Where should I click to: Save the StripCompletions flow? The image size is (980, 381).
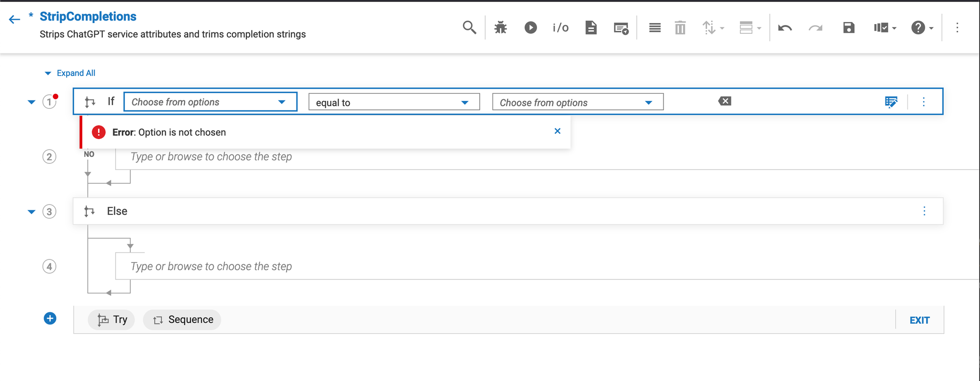point(849,27)
